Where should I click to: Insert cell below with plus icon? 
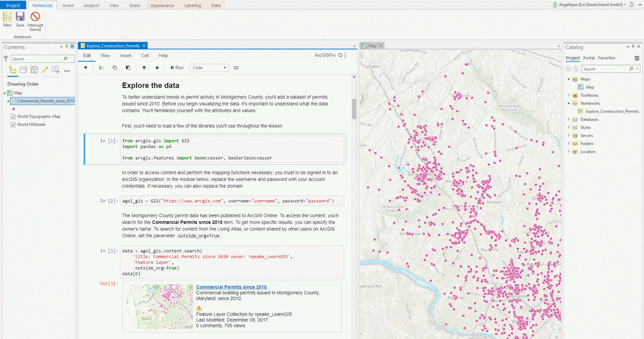86,68
